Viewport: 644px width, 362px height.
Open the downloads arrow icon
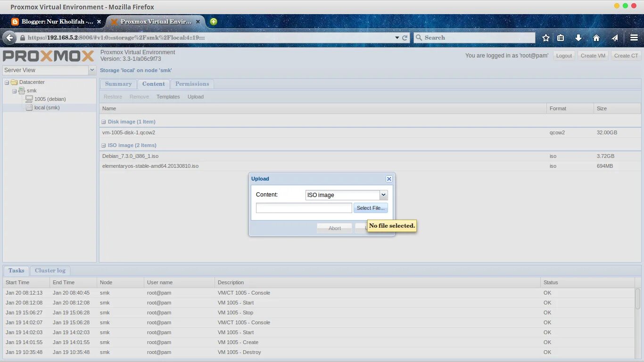click(x=578, y=38)
